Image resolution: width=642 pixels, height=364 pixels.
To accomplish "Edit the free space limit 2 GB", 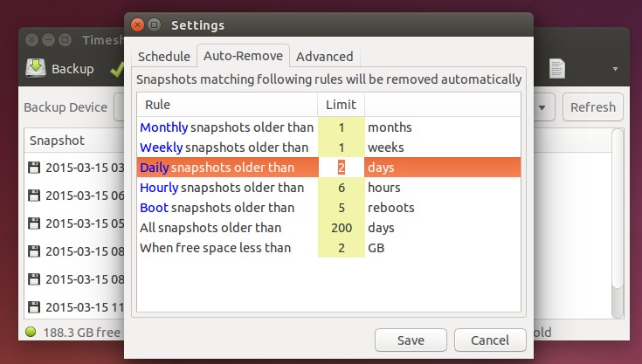I will pyautogui.click(x=341, y=247).
